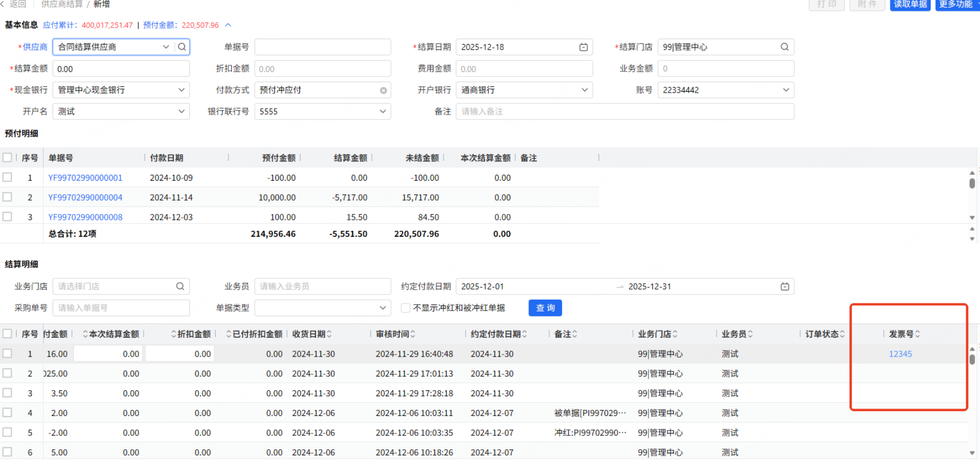Click the 备注 input field
This screenshot has width=980, height=460.
coord(624,112)
